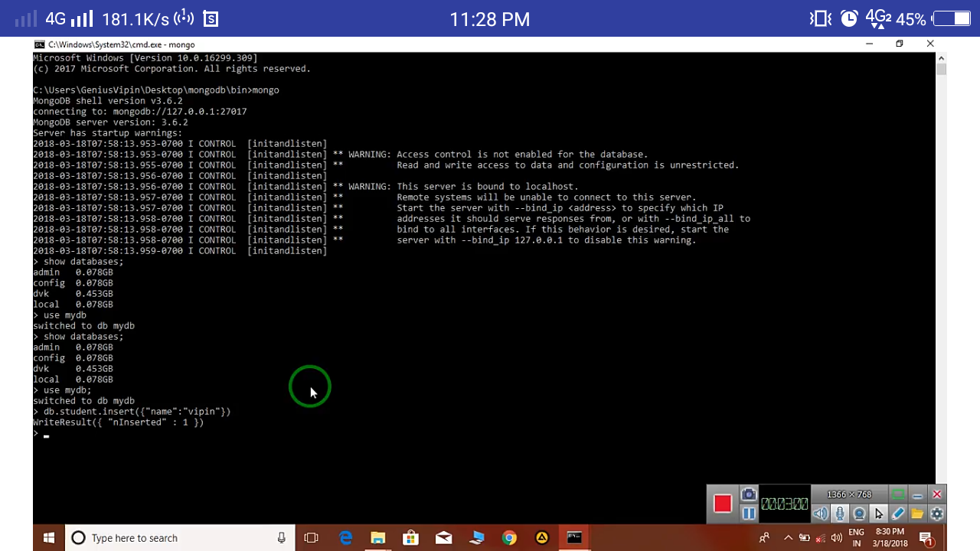
Task: Open the 1366 × 768 resolution selector
Action: 849,494
